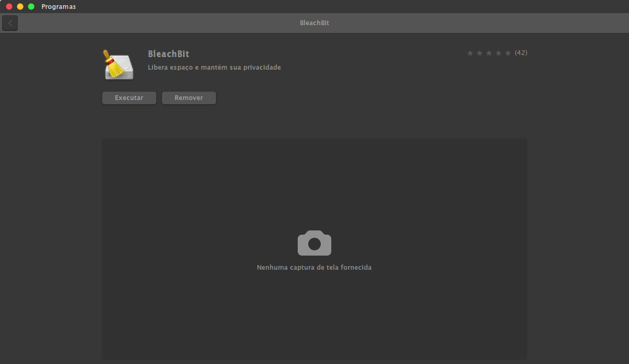Close the Programas window with the red button

pos(9,6)
